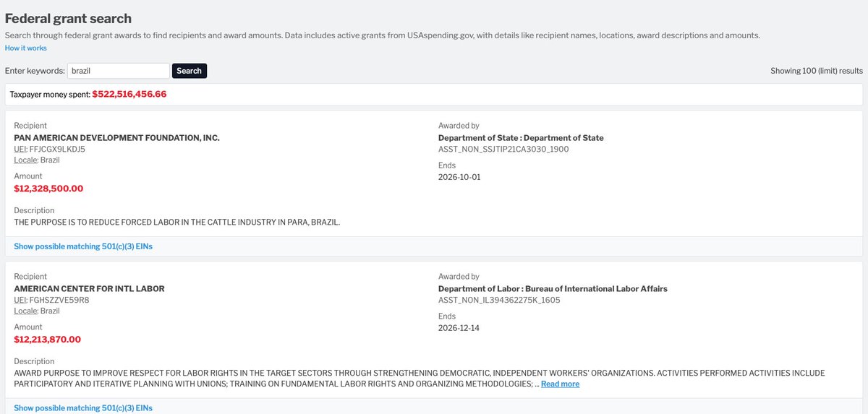Screen dimensions: 868x414
Task: Select award ID 'ASST_NON_SSJTIP21CA3030_1900'
Action: (x=503, y=149)
